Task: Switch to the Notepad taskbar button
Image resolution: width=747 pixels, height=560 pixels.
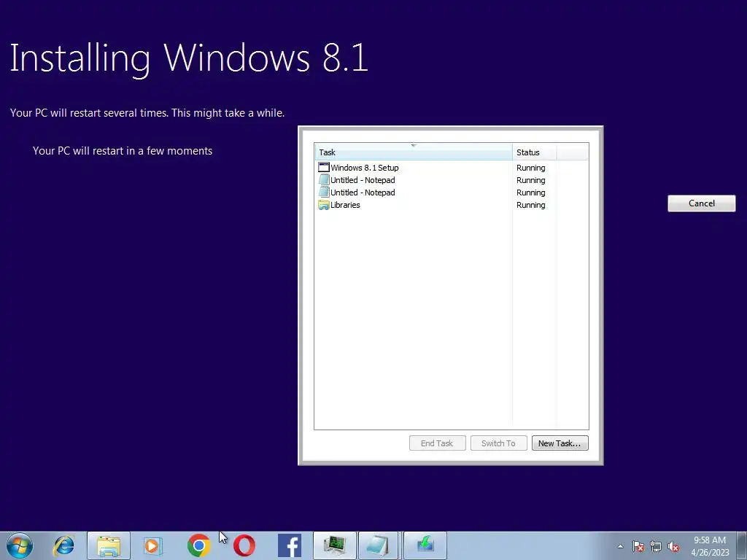Action: click(x=379, y=545)
